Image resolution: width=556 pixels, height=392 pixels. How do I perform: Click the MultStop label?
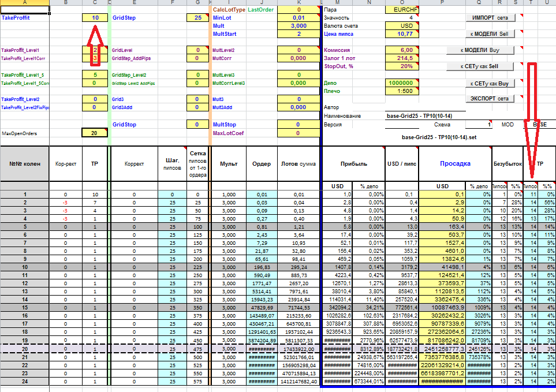(x=225, y=124)
